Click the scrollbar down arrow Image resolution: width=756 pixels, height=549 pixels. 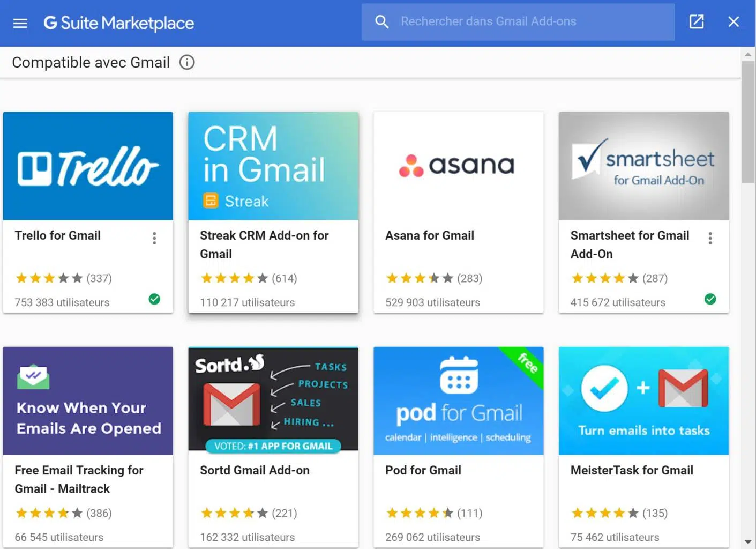click(x=748, y=542)
